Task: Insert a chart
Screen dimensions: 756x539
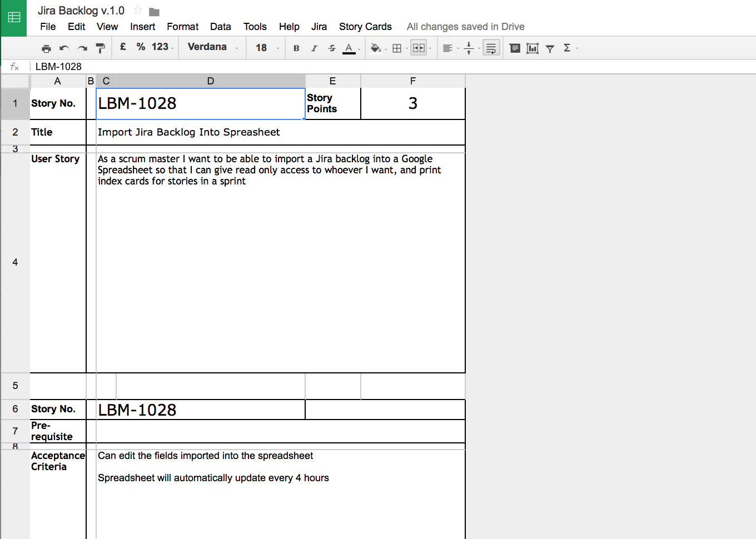Action: 533,48
